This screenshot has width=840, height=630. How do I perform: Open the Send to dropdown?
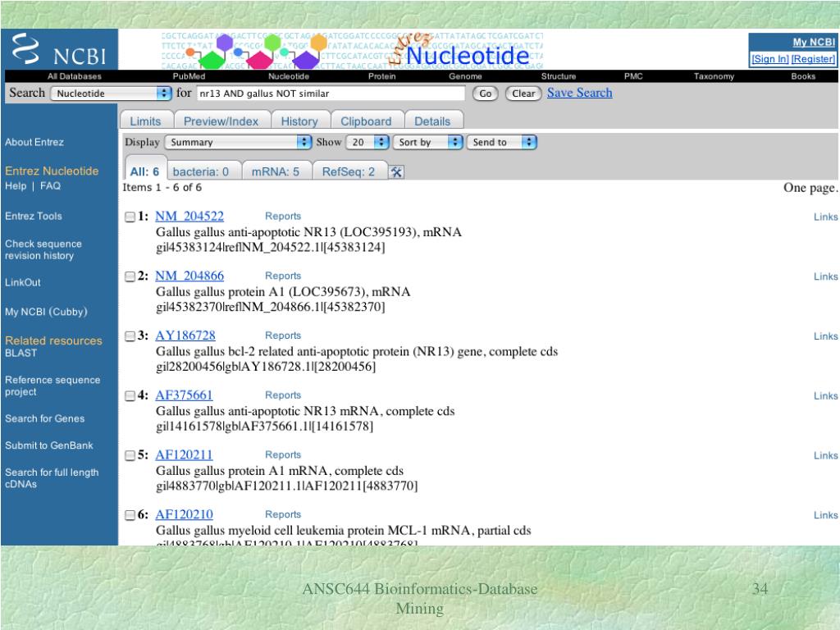coord(501,142)
